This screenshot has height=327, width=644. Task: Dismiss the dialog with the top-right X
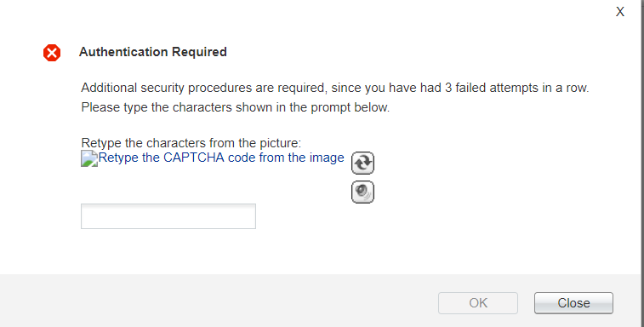click(620, 12)
